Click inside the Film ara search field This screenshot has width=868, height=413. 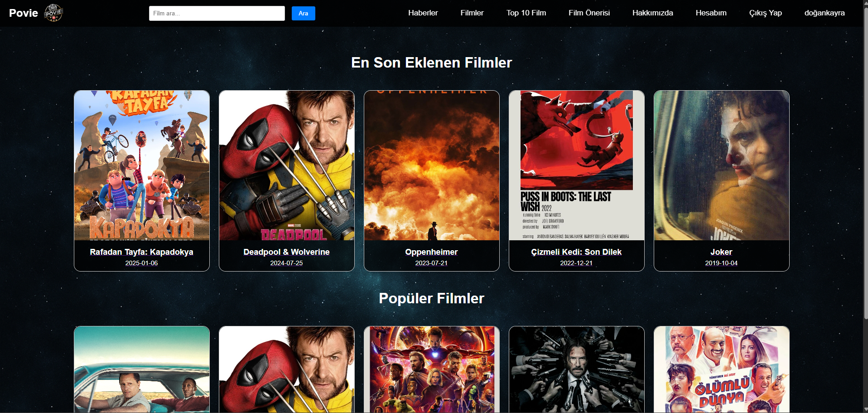(217, 13)
